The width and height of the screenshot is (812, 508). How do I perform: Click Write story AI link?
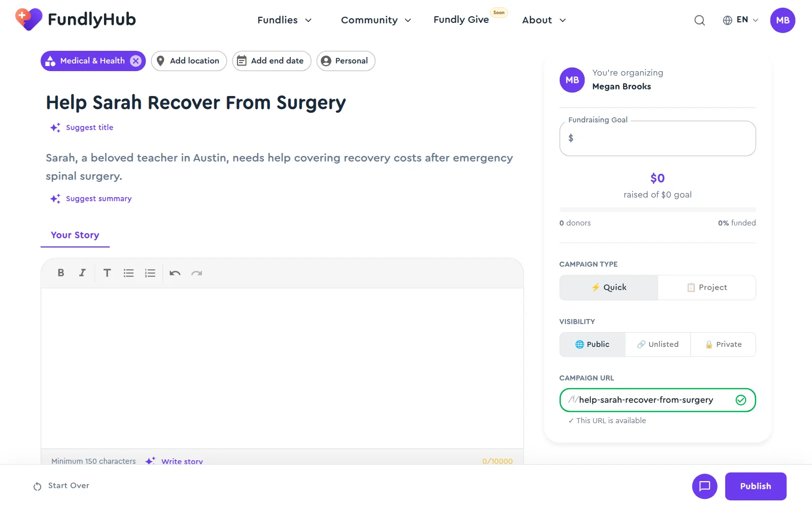click(174, 461)
